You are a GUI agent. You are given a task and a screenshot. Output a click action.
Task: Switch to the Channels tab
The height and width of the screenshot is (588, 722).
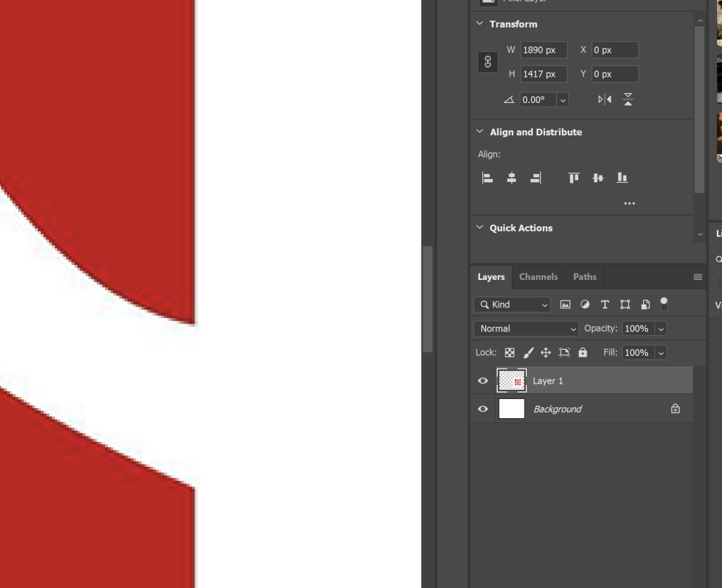pyautogui.click(x=538, y=277)
